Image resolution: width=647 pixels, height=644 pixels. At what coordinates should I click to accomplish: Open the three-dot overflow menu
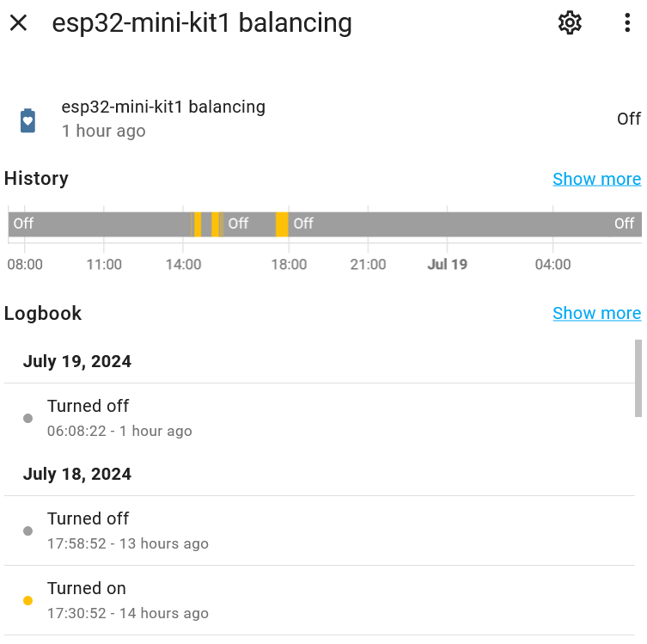click(627, 23)
